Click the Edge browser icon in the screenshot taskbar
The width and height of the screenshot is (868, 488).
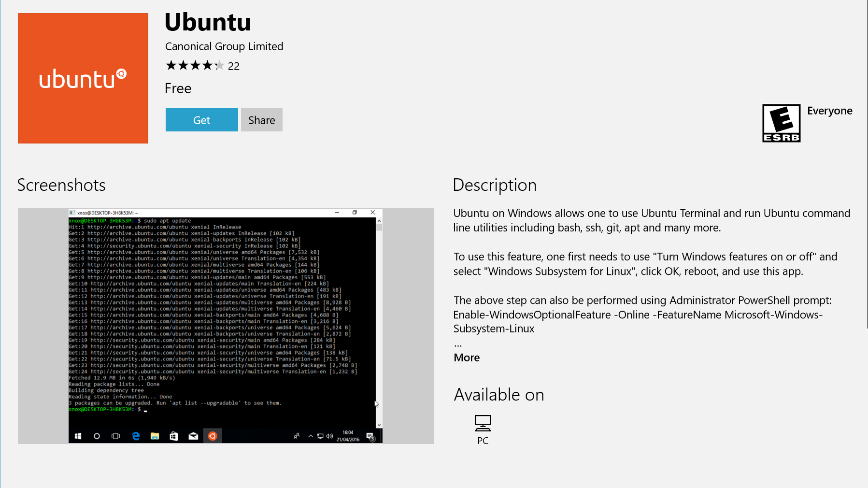tap(136, 436)
